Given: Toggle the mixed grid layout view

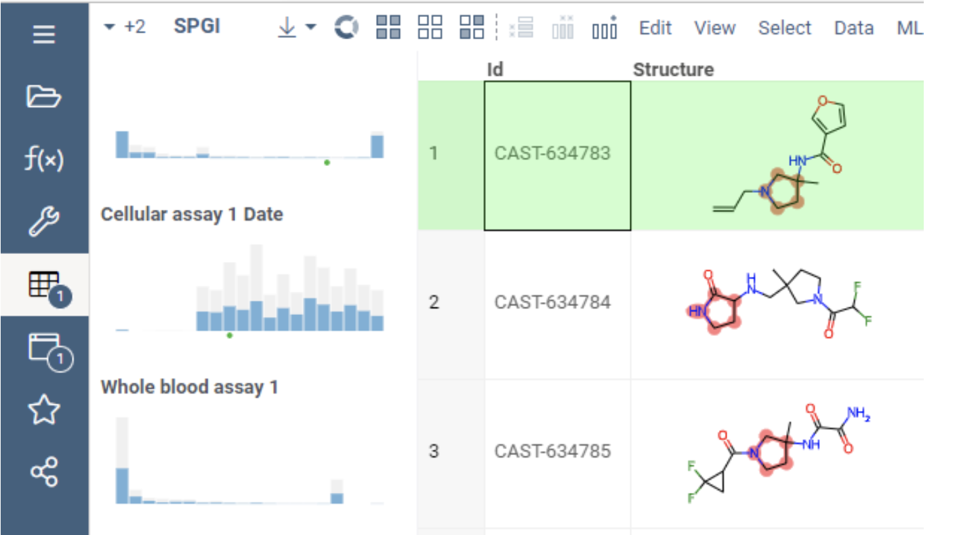Looking at the screenshot, I should click(x=471, y=27).
